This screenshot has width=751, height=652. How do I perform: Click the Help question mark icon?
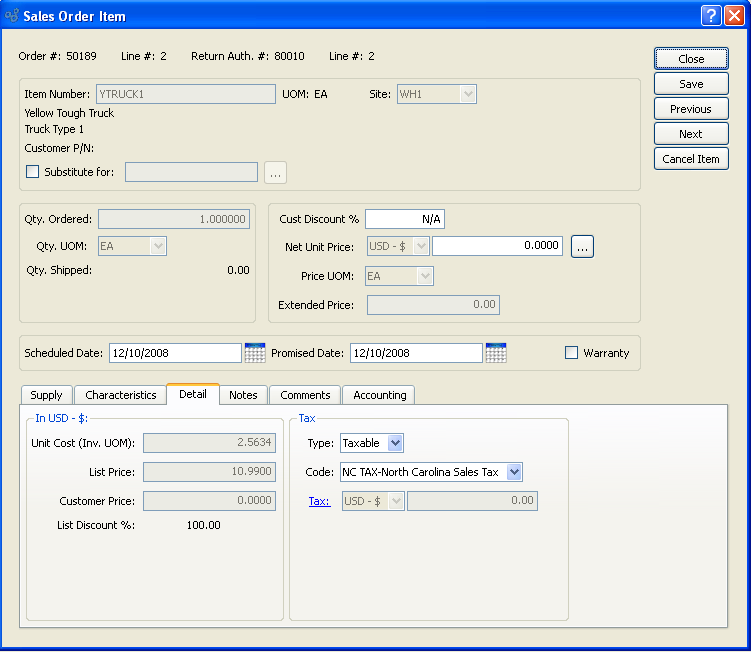click(710, 16)
